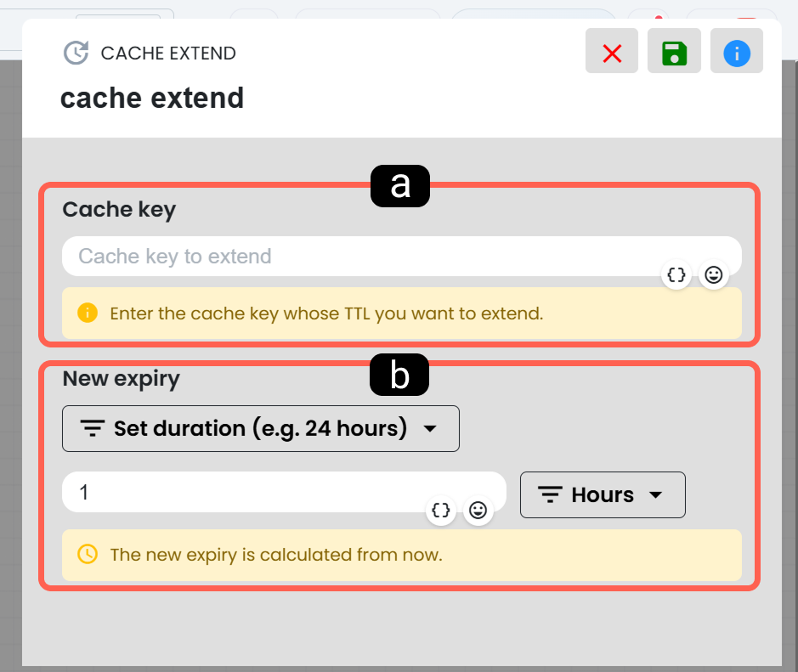798x672 pixels.
Task: Open the blue info icon
Action: (737, 51)
